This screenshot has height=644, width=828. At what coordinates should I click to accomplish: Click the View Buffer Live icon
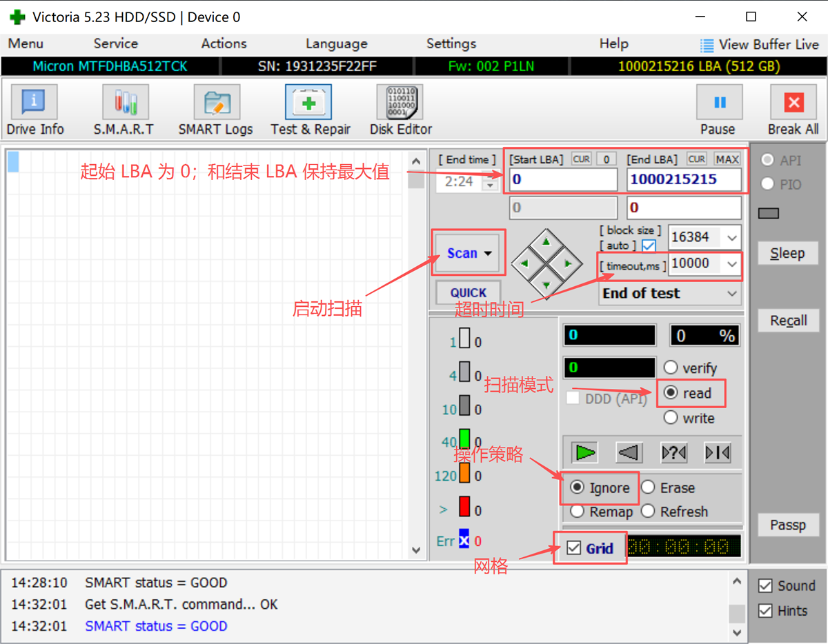(x=707, y=46)
